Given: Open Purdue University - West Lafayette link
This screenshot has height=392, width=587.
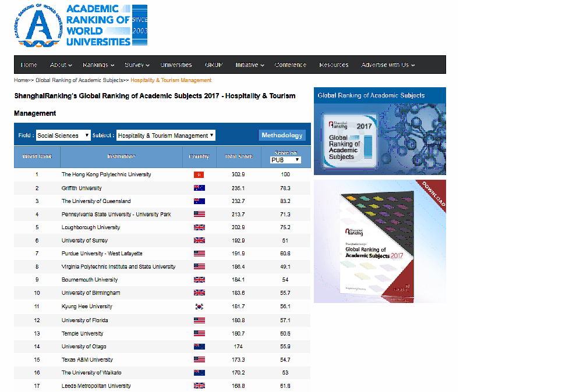Looking at the screenshot, I should coord(102,254).
